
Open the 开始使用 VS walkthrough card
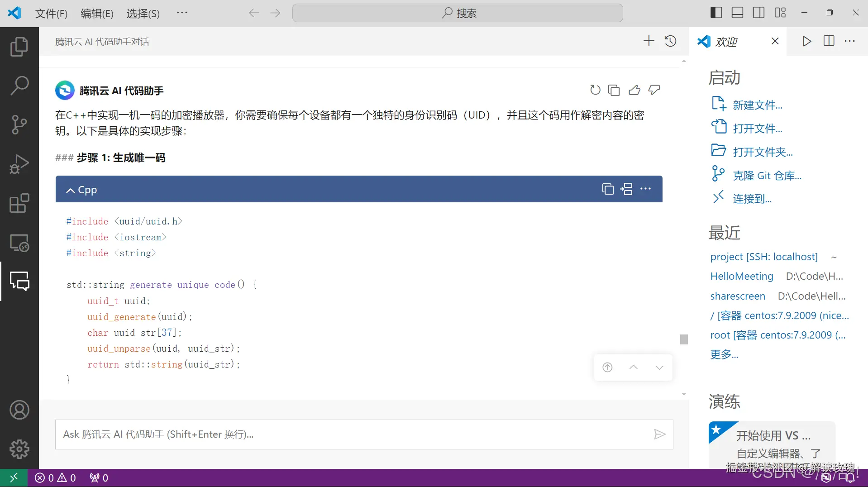772,445
